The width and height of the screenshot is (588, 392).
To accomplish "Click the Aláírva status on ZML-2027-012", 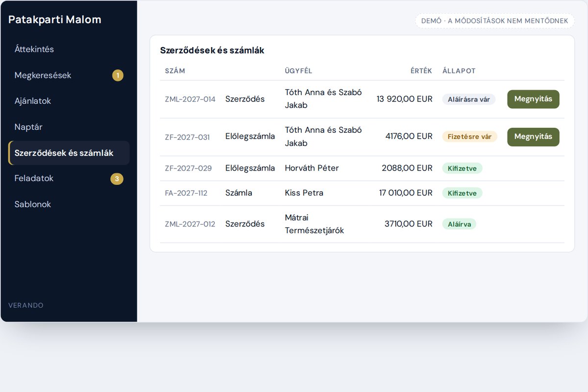I will 459,224.
